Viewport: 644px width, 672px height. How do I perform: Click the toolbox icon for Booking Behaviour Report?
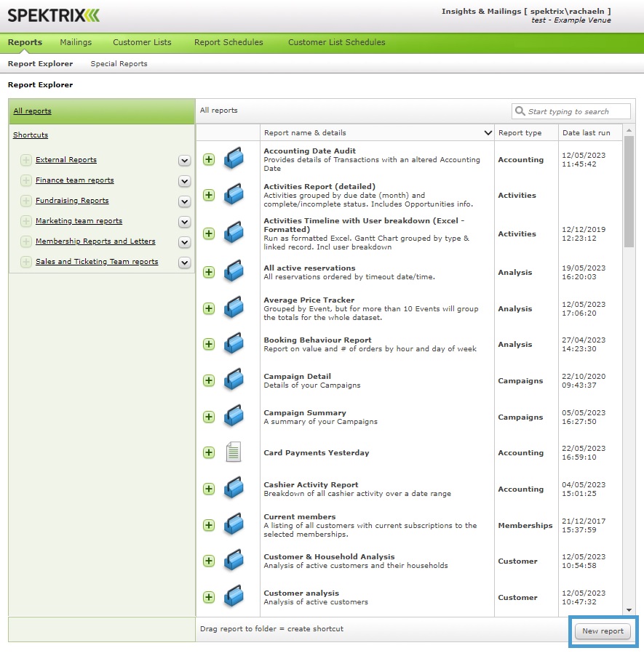(x=234, y=343)
